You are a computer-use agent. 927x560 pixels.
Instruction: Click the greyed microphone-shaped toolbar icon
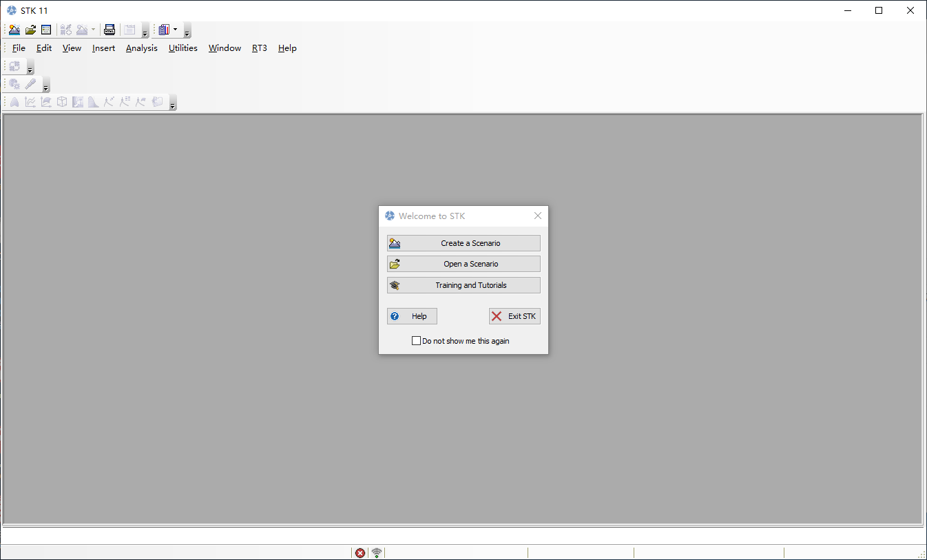pos(30,84)
